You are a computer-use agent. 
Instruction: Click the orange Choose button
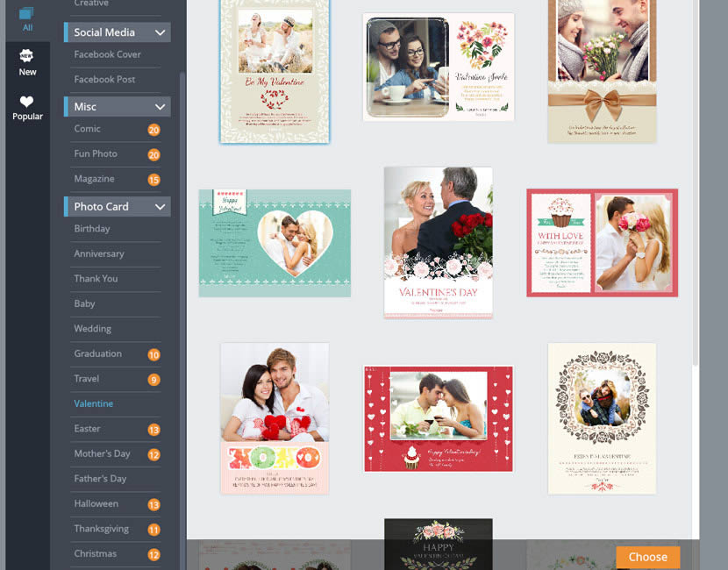tap(647, 557)
